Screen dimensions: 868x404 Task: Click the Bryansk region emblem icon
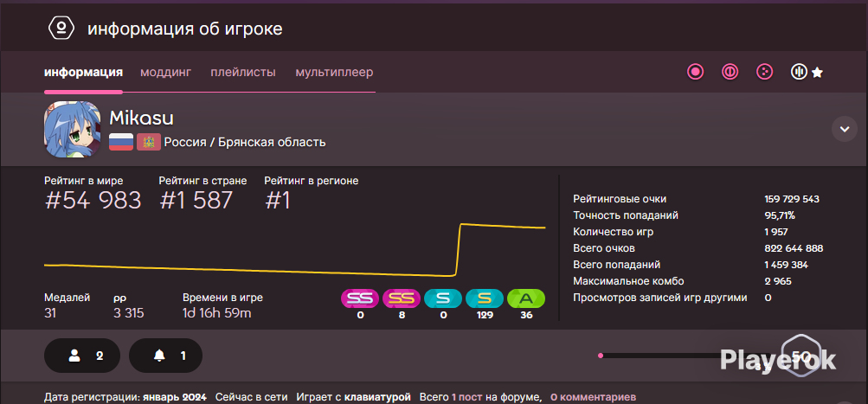tap(148, 142)
